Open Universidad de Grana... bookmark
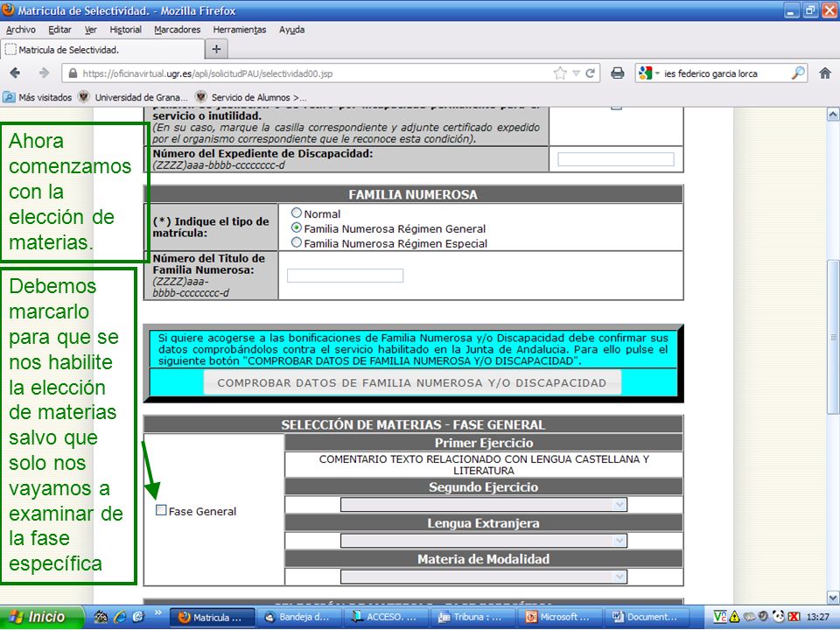The height and width of the screenshot is (630, 840). coord(133,97)
